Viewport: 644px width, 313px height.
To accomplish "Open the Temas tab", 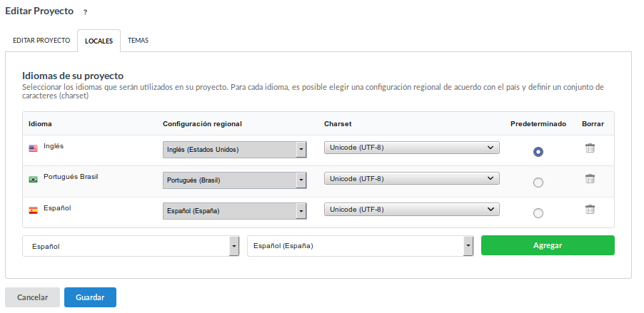I will coord(138,41).
